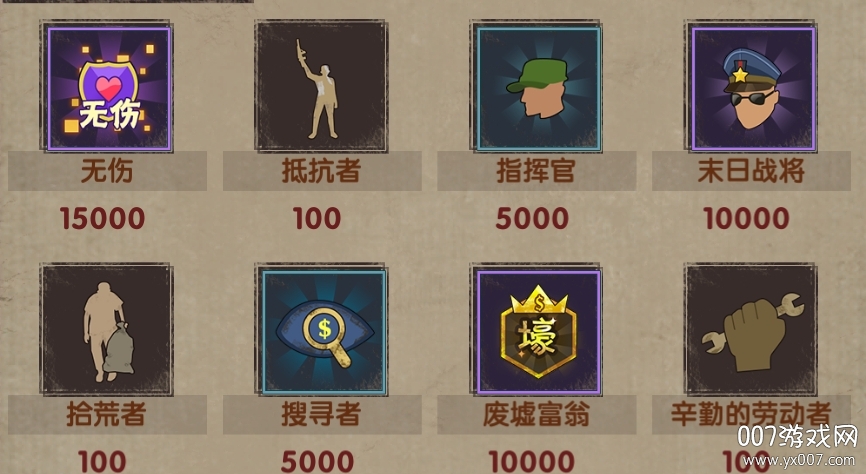Select the 拾荒者 scavenger with sack icon
Viewport: 866px width, 474px height.
point(108,330)
